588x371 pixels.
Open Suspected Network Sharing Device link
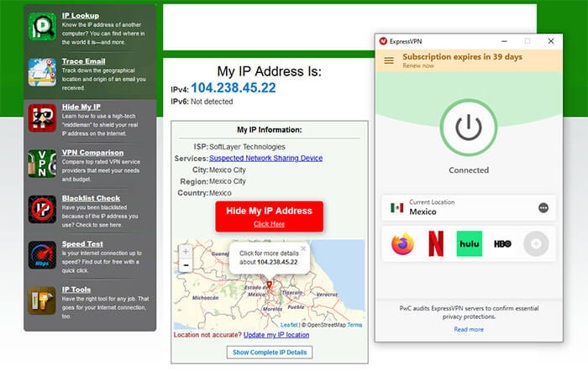click(x=265, y=158)
